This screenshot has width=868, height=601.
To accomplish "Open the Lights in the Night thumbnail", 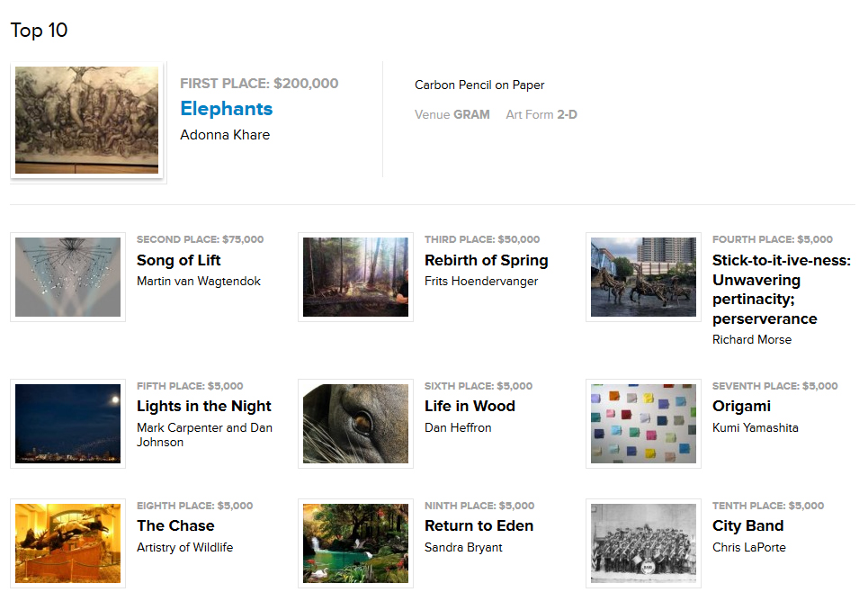I will pos(67,423).
